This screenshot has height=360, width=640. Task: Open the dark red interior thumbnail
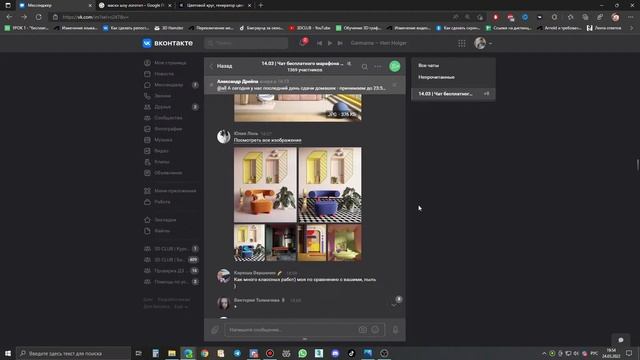pyautogui.click(x=281, y=242)
